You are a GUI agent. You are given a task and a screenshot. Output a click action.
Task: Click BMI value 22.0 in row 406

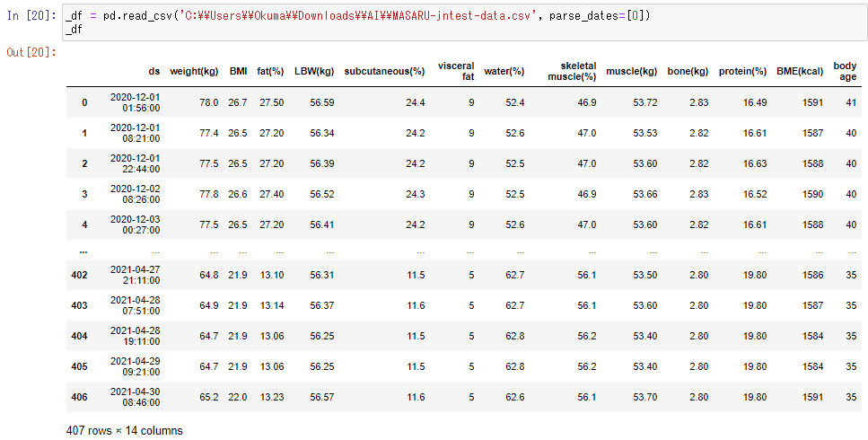click(x=238, y=398)
